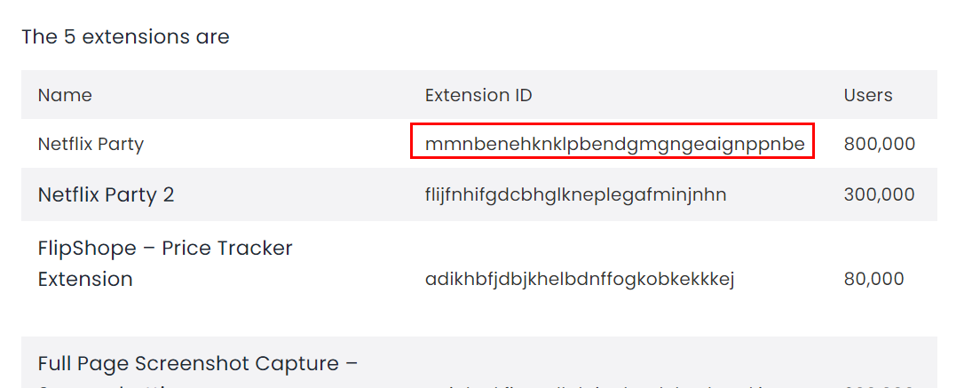
Task: Click the Name column header
Action: tap(65, 95)
